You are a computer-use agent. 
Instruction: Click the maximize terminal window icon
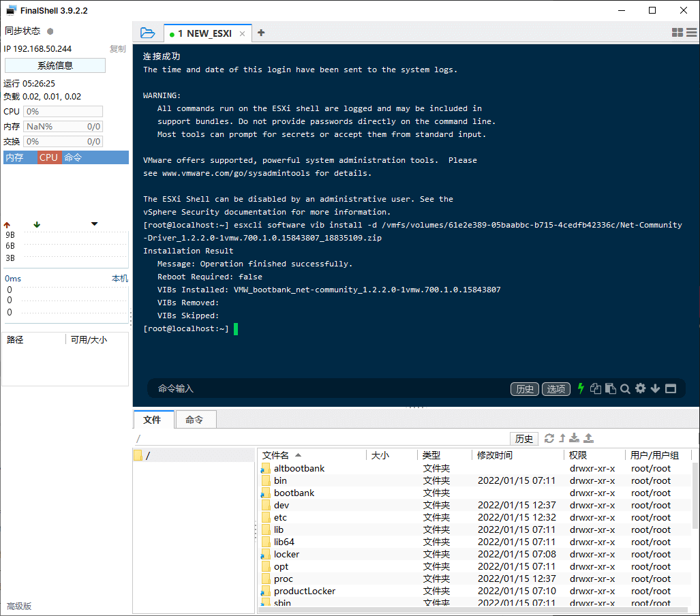tap(671, 388)
